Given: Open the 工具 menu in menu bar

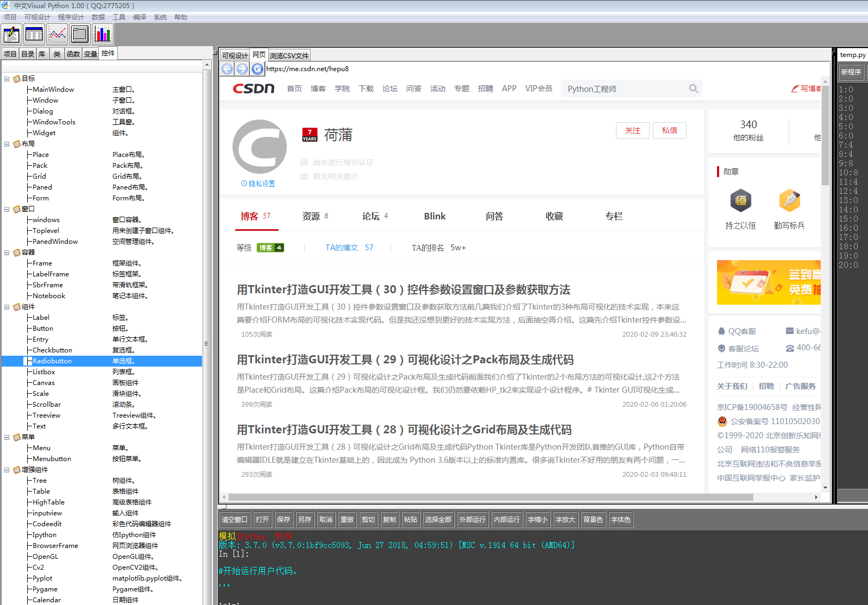Looking at the screenshot, I should tap(119, 17).
